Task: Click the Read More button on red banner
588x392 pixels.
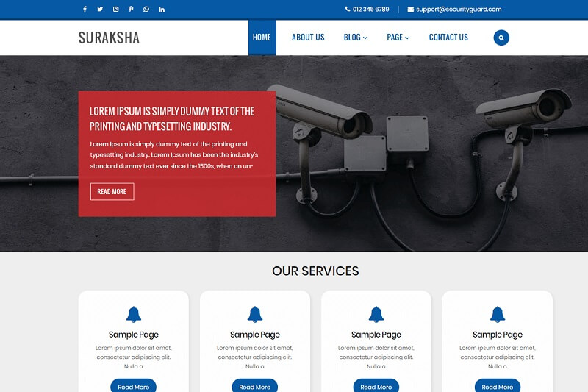Action: coord(112,192)
